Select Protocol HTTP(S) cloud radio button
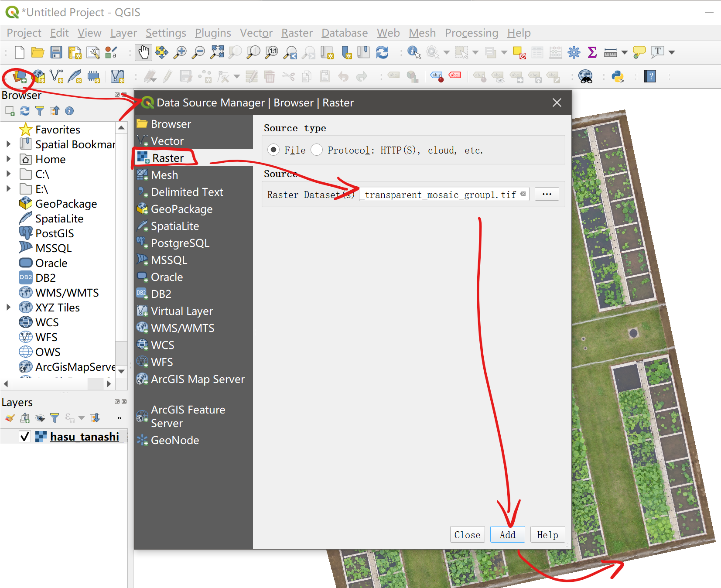Viewport: 721px width, 588px height. point(317,150)
